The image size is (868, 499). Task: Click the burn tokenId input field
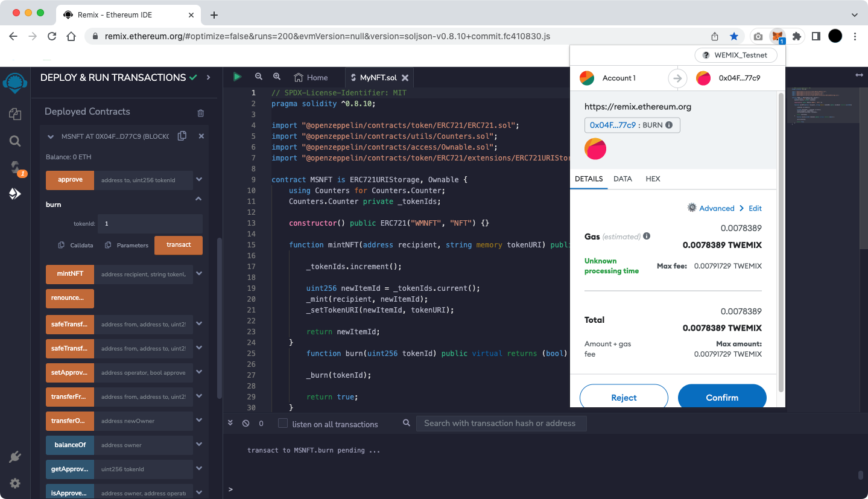tap(150, 223)
